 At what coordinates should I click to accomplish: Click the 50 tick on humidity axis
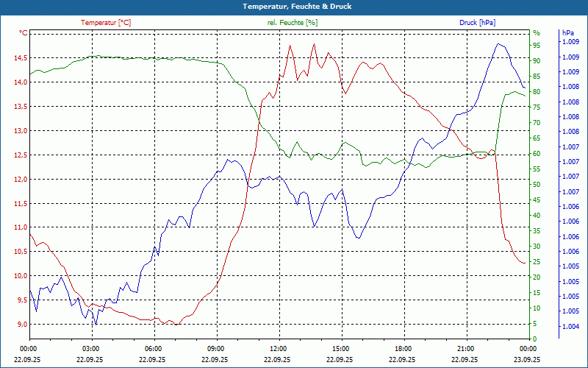[x=537, y=185]
